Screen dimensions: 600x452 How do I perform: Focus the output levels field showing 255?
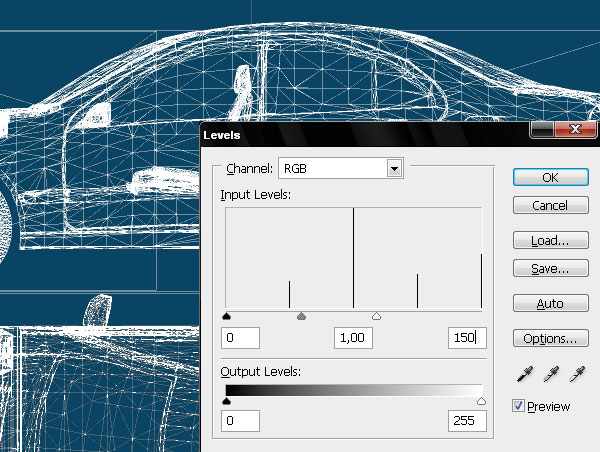point(466,421)
